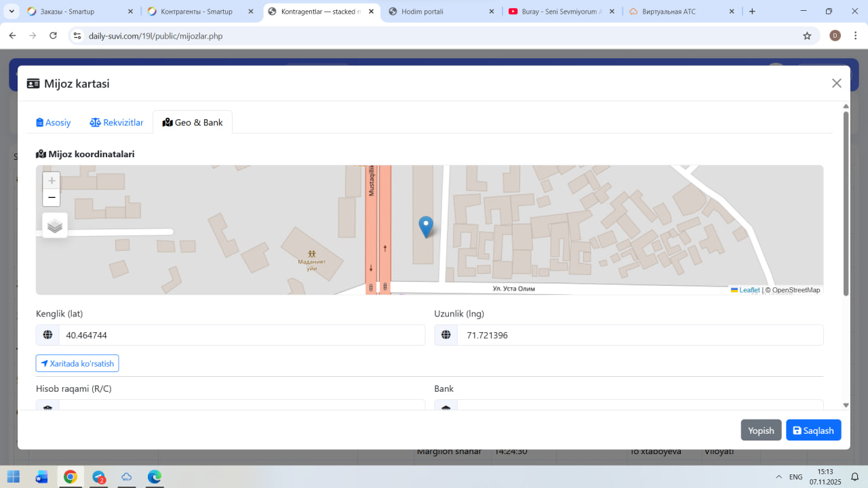Screen dimensions: 868x488
Task: Click the Xaritada ko'rsatish button
Action: pyautogui.click(x=77, y=363)
